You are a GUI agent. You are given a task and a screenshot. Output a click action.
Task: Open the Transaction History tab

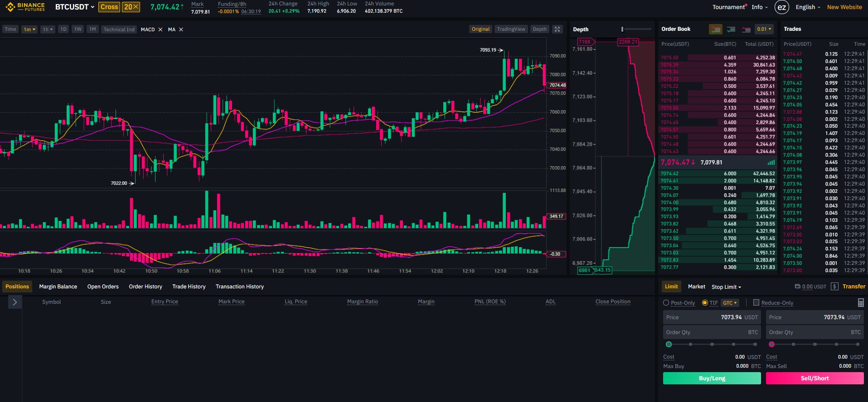click(x=240, y=287)
